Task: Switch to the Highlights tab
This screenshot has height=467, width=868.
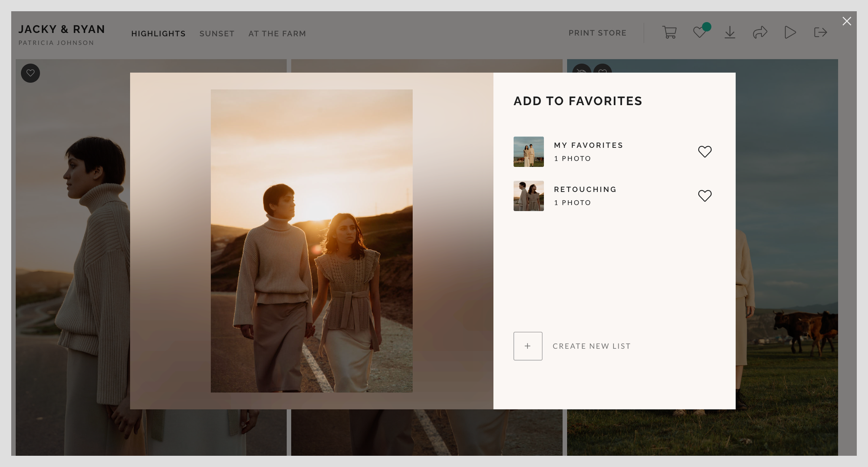Action: pos(158,34)
